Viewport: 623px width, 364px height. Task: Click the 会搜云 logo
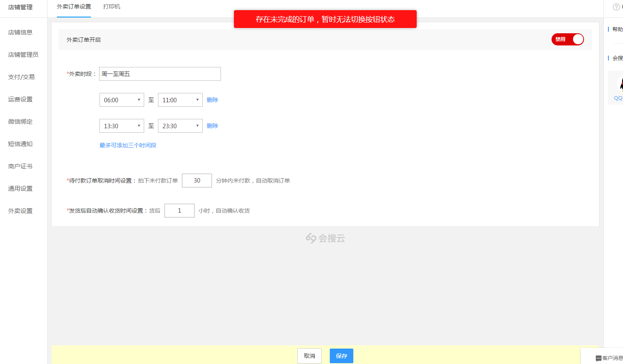coord(325,238)
